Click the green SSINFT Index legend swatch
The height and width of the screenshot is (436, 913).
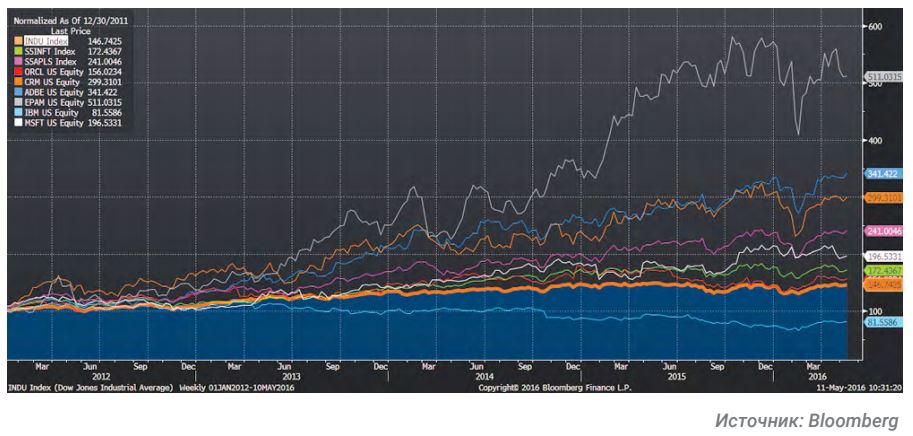click(x=16, y=49)
